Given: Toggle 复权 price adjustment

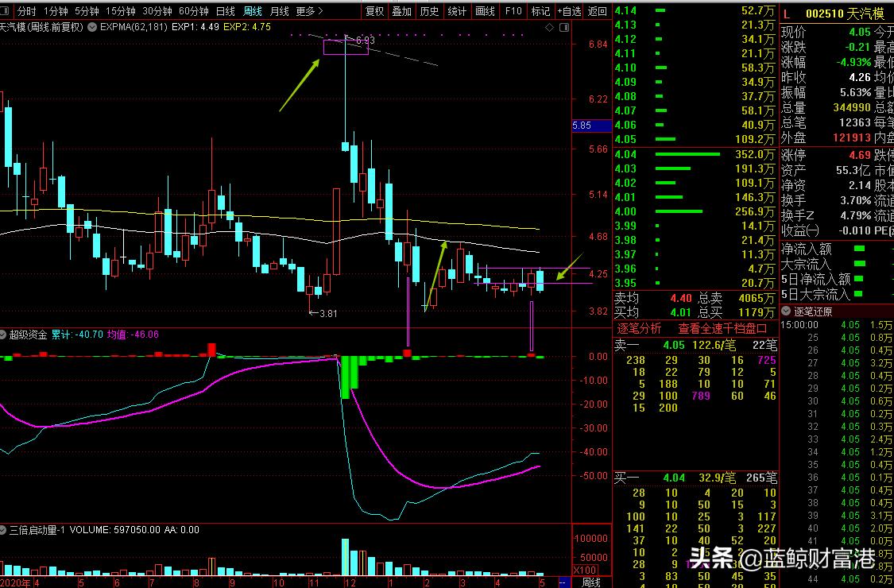Looking at the screenshot, I should point(374,11).
